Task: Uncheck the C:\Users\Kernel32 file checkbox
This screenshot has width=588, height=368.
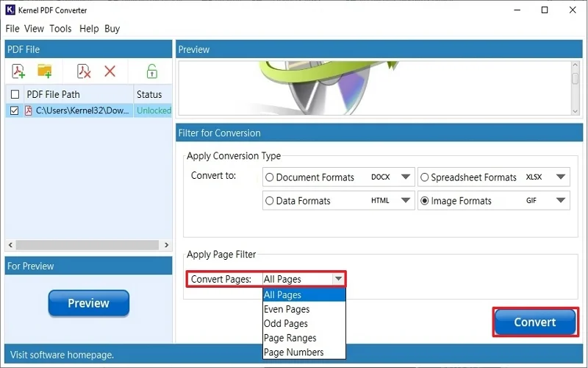Action: tap(14, 110)
